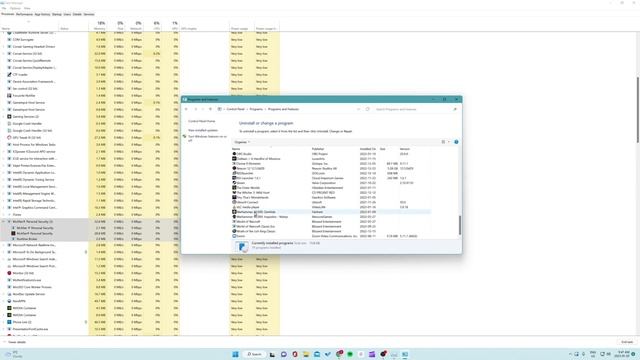Focus the Search Programs and Features field

[414, 109]
